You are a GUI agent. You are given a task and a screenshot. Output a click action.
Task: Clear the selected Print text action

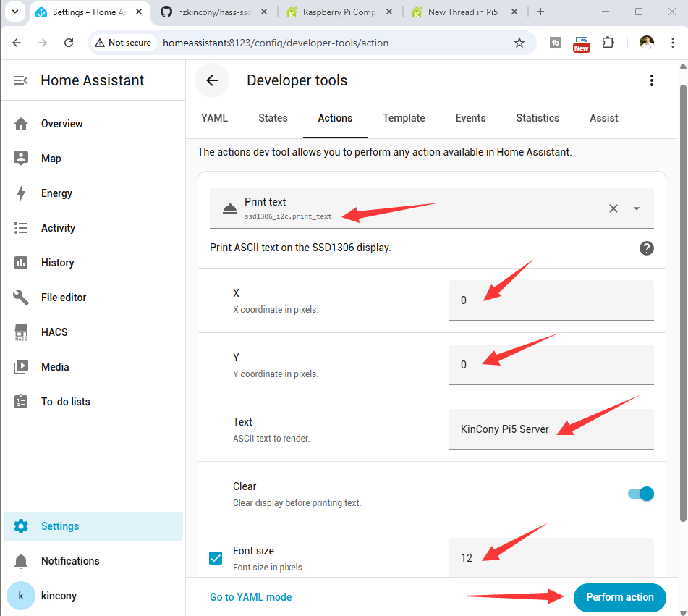(613, 208)
